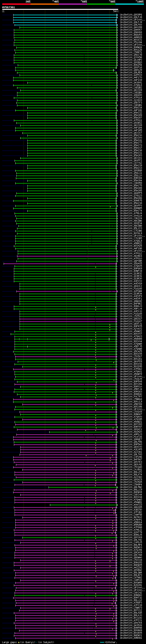146x644 pixels.
Task: Select label UniRef100_B9FRY5
Action: (x=131, y=326)
